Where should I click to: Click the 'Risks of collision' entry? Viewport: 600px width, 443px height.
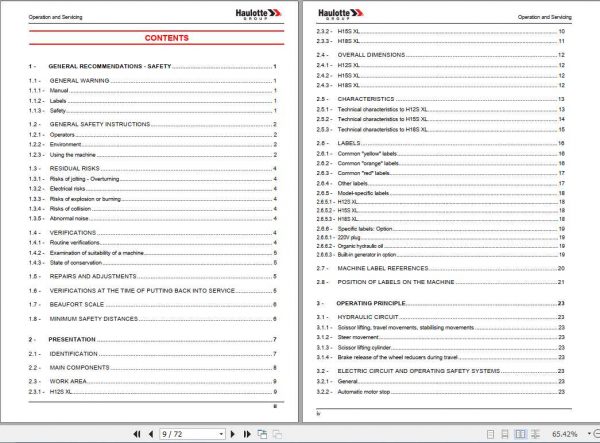pyautogui.click(x=70, y=209)
